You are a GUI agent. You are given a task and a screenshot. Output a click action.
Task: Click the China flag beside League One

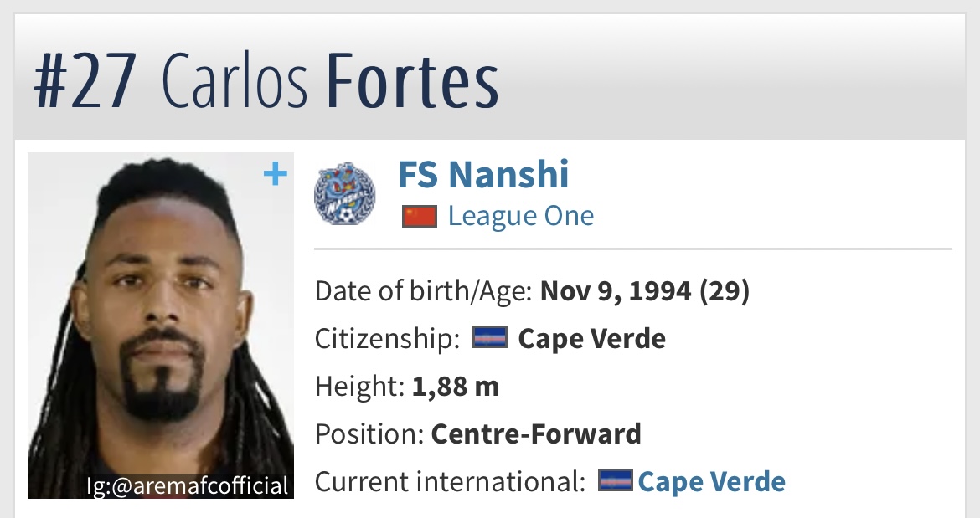420,217
